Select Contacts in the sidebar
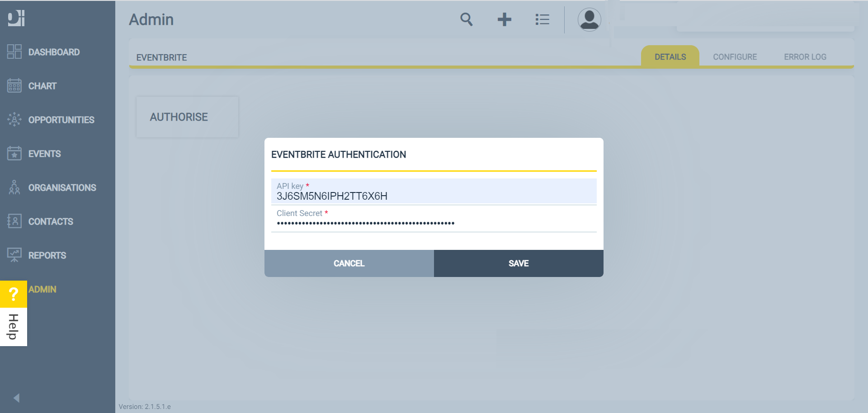 51,221
